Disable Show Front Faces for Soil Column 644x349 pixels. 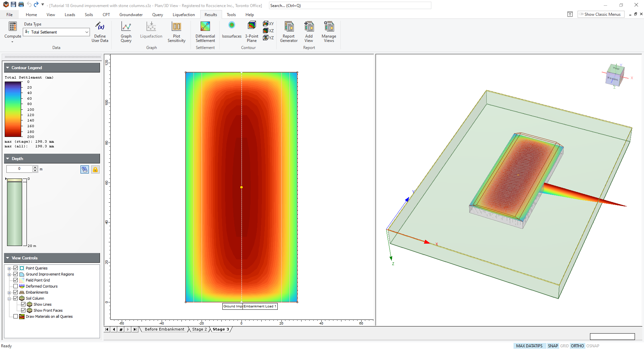click(23, 310)
